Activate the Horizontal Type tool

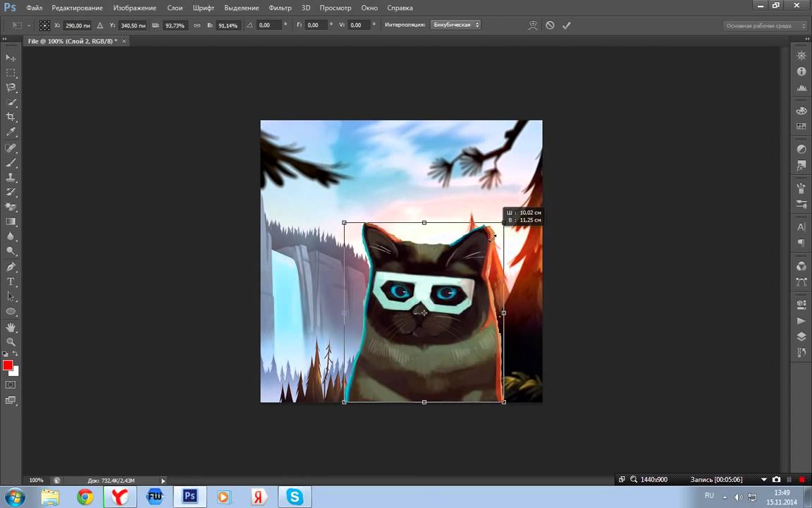click(11, 282)
